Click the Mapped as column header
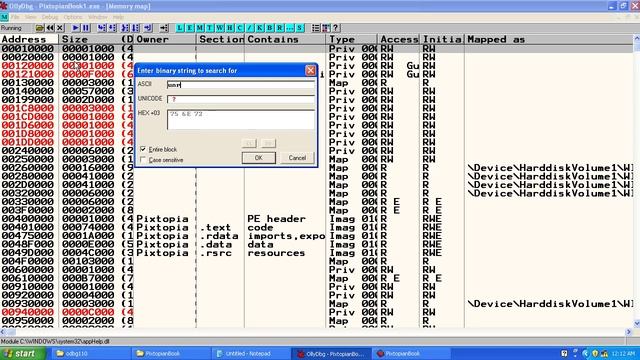The height and width of the screenshot is (360, 640). coord(548,39)
